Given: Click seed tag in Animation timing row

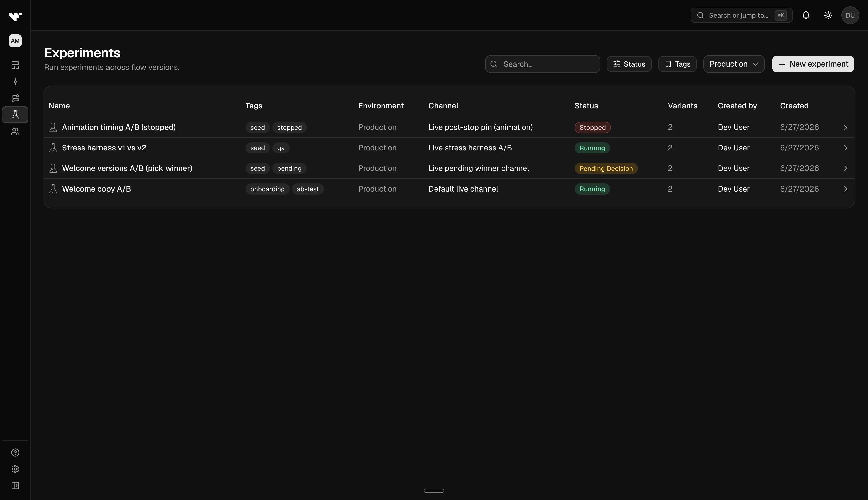Looking at the screenshot, I should tap(257, 128).
